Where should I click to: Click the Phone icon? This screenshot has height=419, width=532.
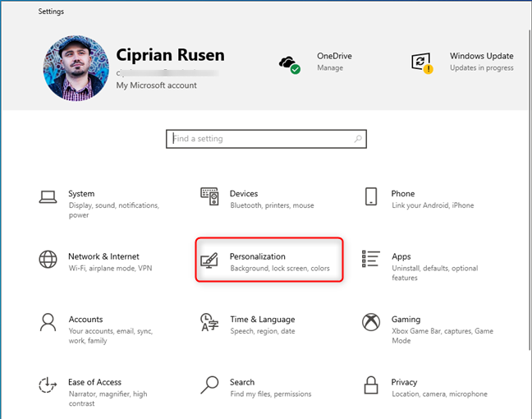click(x=371, y=196)
